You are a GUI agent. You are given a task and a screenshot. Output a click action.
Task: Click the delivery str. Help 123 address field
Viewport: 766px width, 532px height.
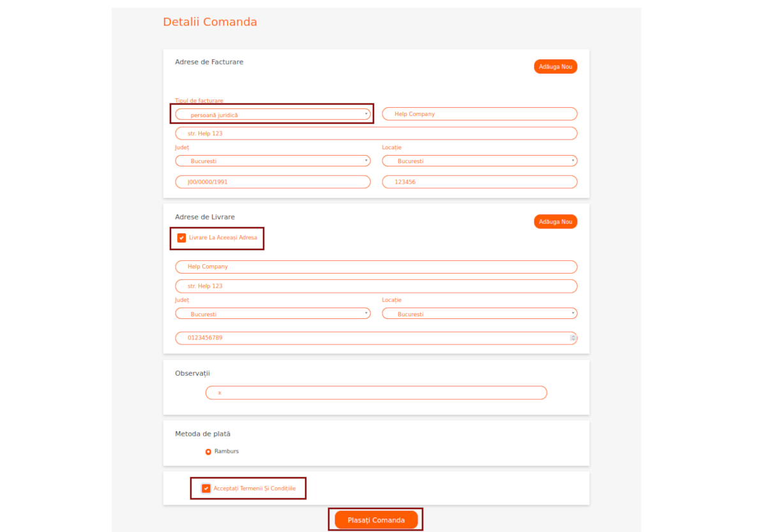click(x=376, y=286)
